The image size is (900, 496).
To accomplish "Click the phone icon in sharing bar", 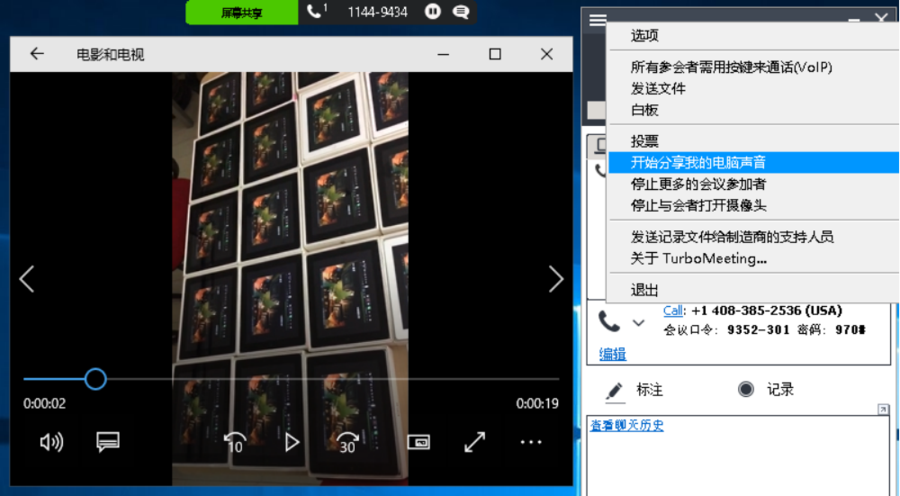I will [316, 11].
